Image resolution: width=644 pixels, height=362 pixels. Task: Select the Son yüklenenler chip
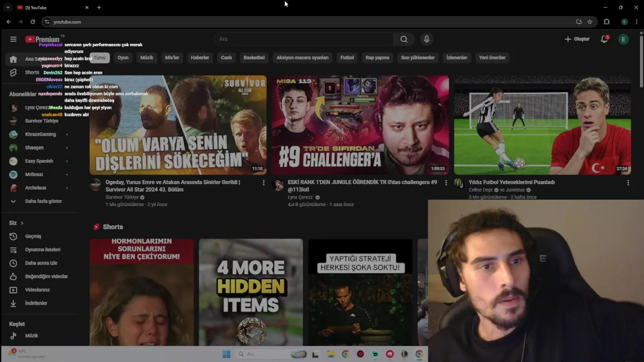(x=418, y=58)
